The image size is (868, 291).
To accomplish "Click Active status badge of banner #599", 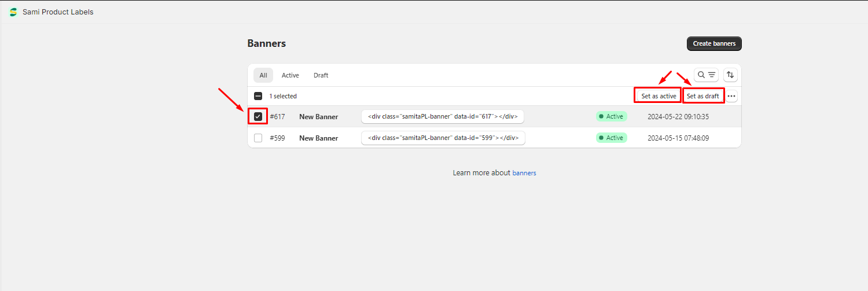I will coord(611,138).
